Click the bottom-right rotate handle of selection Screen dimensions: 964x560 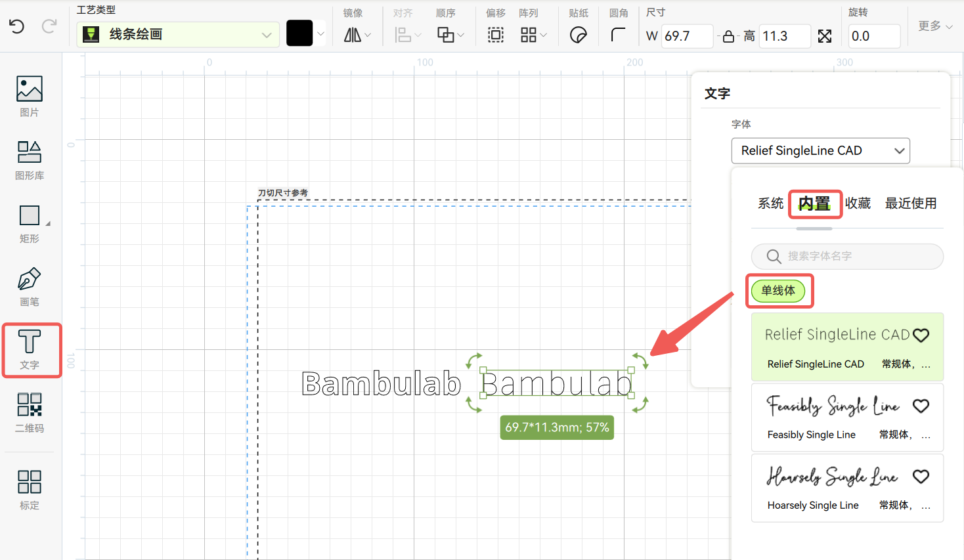[640, 404]
